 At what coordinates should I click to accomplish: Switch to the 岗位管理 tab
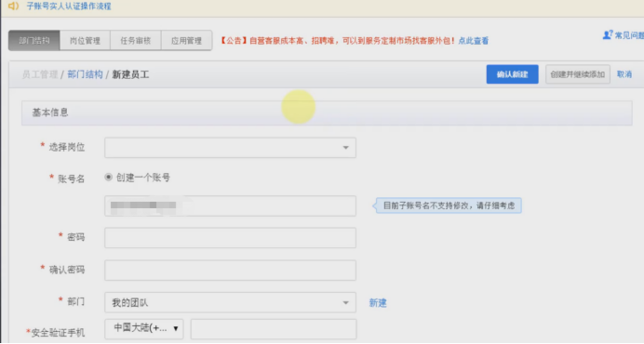tap(85, 41)
